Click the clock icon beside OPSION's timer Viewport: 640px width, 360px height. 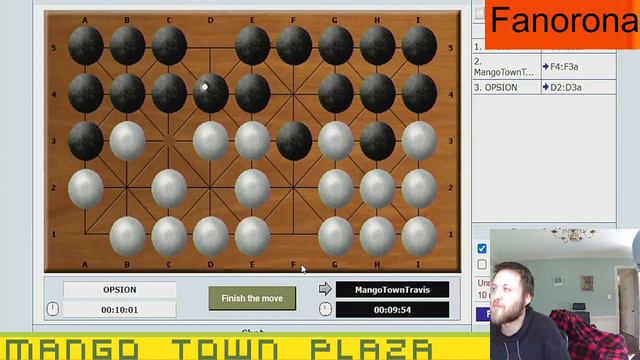click(x=53, y=309)
